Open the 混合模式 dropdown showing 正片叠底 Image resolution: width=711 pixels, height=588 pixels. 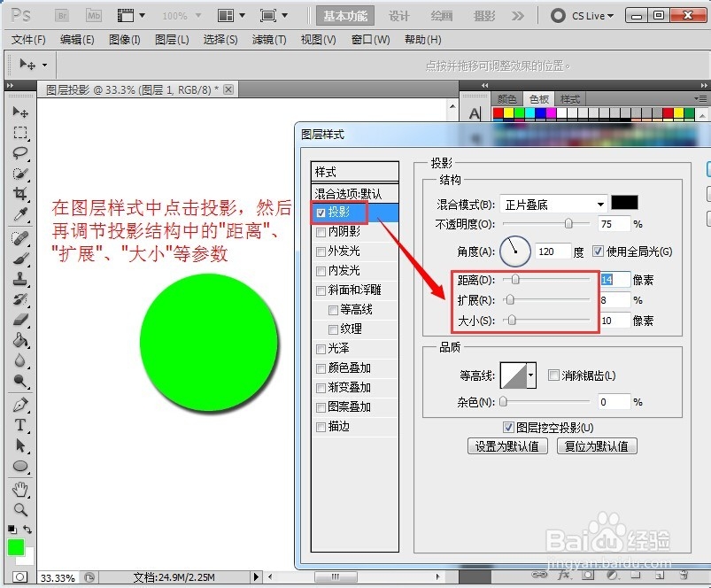(553, 204)
